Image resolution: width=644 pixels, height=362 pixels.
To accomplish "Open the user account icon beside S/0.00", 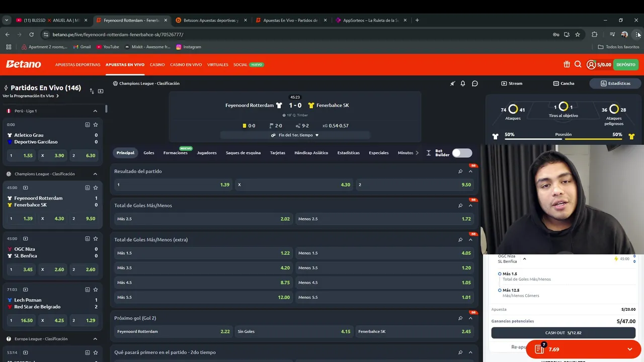I will click(591, 64).
